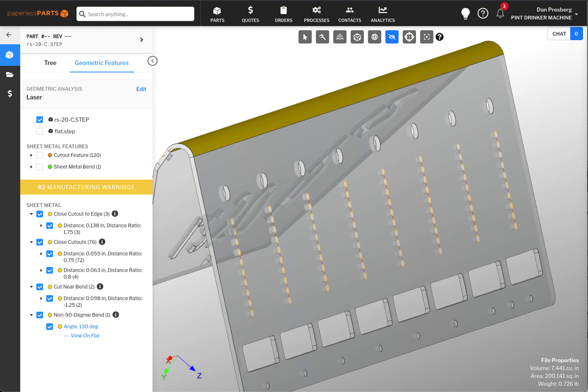This screenshot has height=392, width=588.
Task: Expand Distance 0.138 in ratio 1.75 row
Action: [41, 225]
